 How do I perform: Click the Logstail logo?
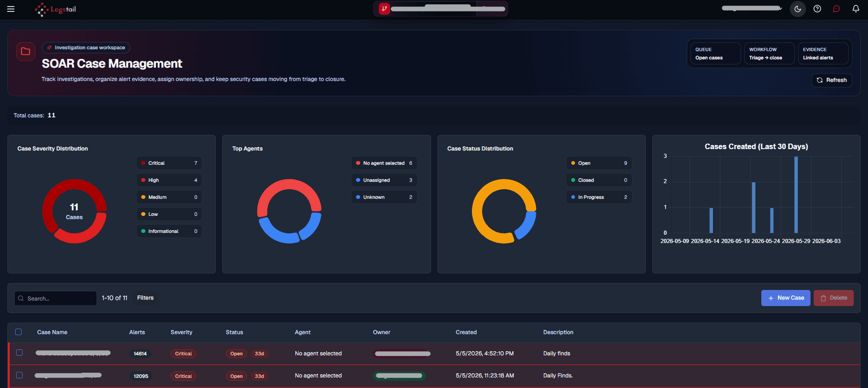(56, 9)
